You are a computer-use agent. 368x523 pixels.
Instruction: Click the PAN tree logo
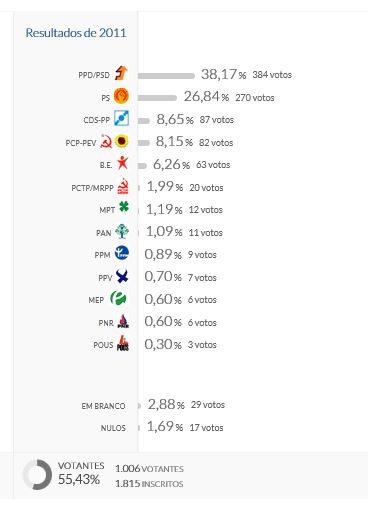(122, 231)
